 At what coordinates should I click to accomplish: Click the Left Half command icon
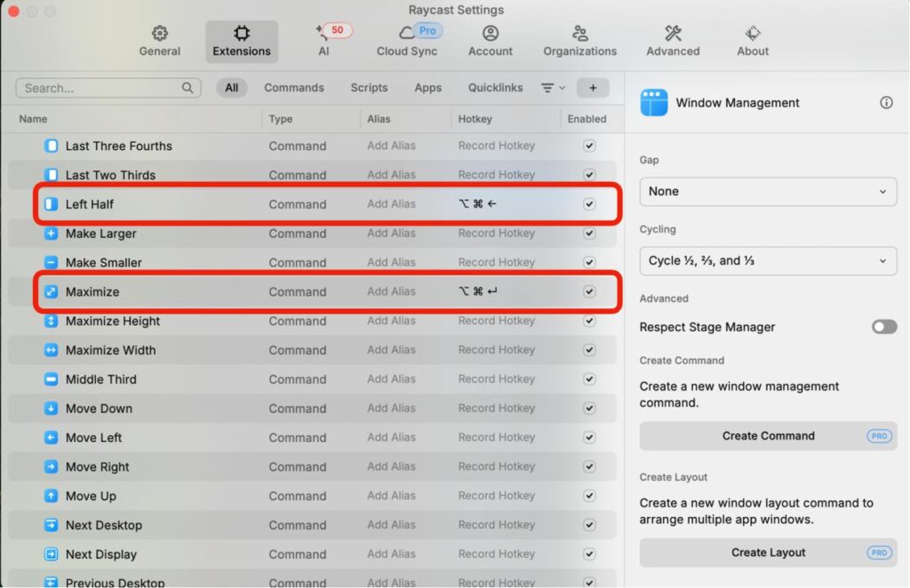51,204
